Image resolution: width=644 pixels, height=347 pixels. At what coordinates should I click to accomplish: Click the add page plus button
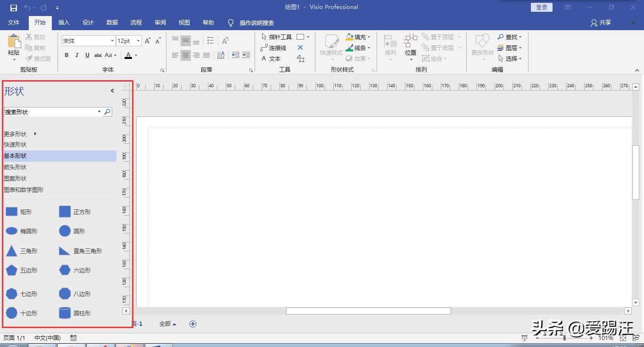point(193,324)
